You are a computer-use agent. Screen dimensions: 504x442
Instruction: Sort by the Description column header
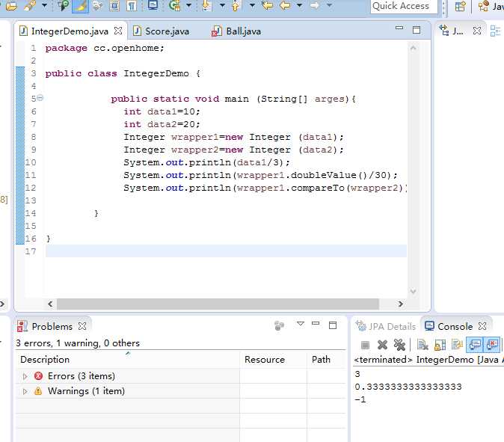pyautogui.click(x=128, y=360)
